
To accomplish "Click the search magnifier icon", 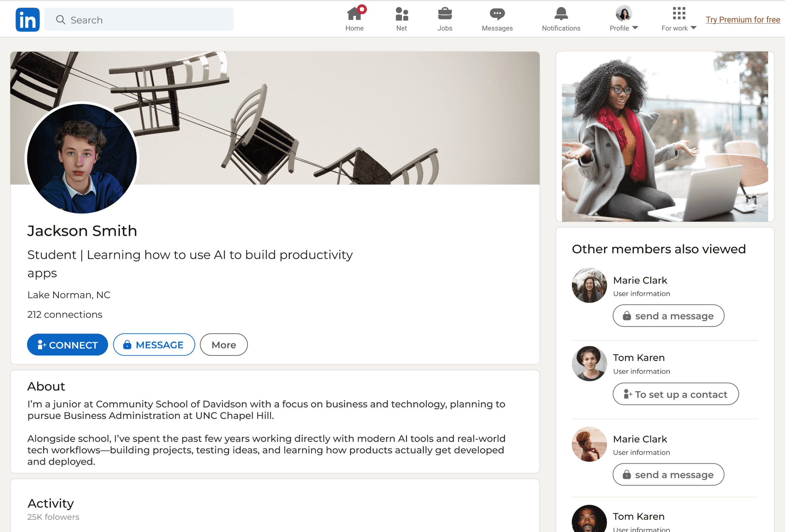I will click(x=61, y=20).
